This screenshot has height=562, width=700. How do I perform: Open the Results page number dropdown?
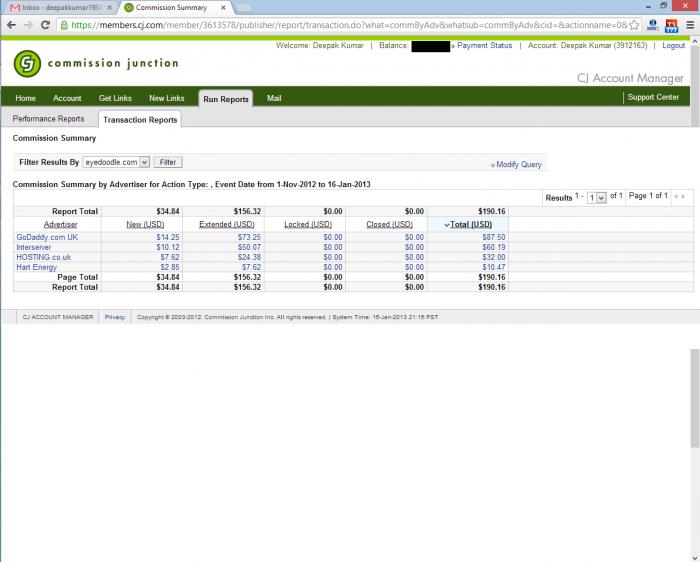tap(596, 197)
